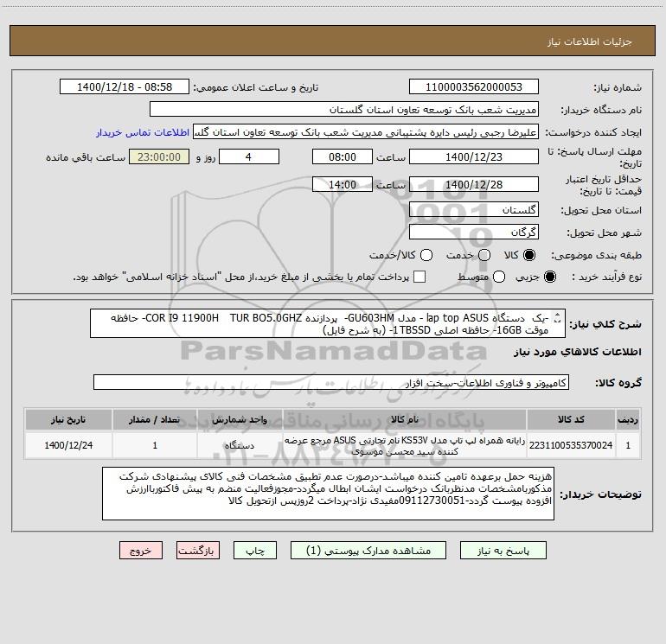Click the خروج exit button

coord(141,550)
